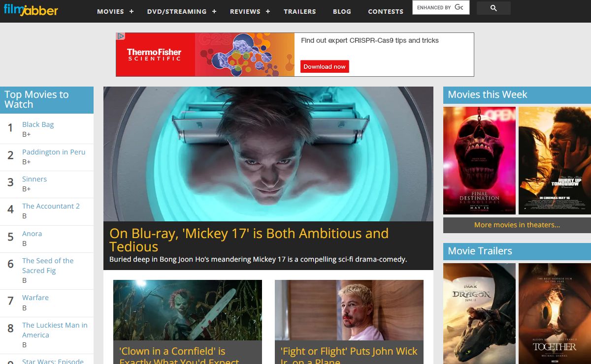Click How to Train Your Dragon trailer poster
The image size is (591, 364).
479,313
